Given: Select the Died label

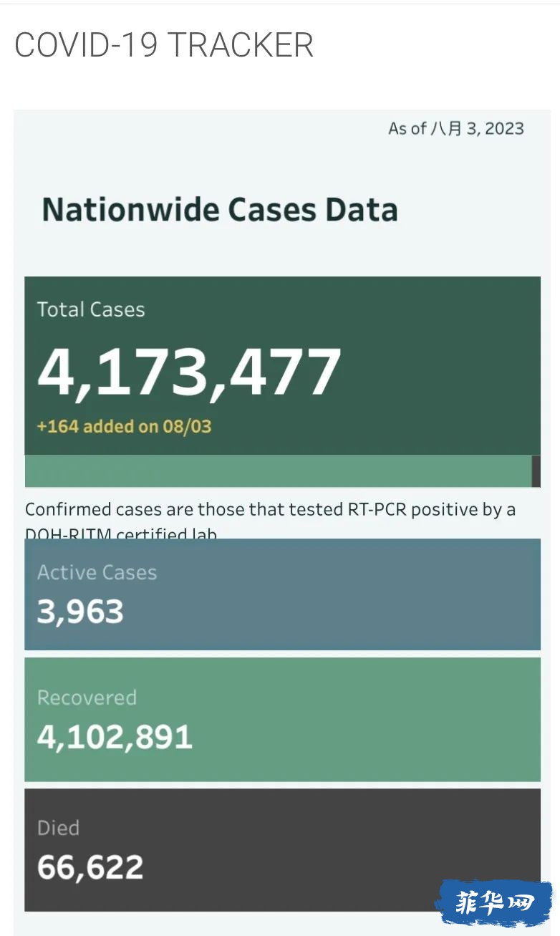Looking at the screenshot, I should [58, 828].
